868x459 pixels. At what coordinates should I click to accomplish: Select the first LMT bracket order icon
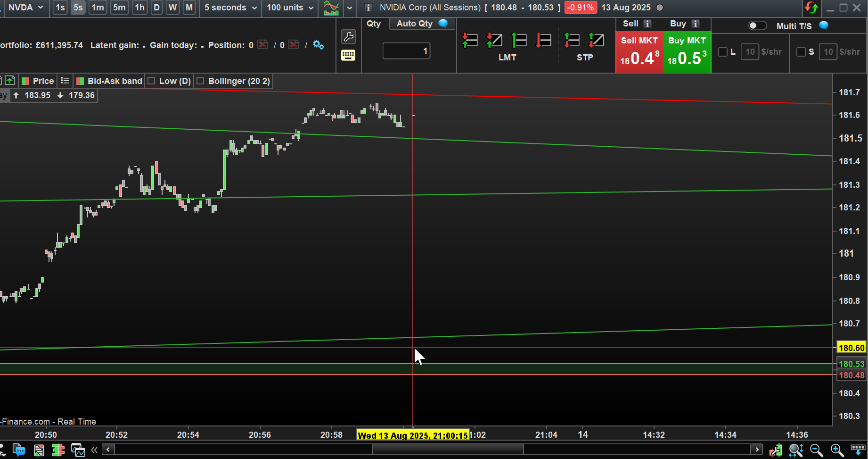pyautogui.click(x=470, y=40)
